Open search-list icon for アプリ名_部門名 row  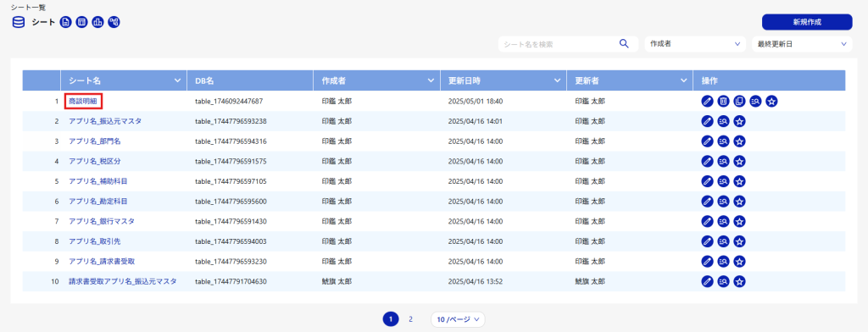(722, 141)
